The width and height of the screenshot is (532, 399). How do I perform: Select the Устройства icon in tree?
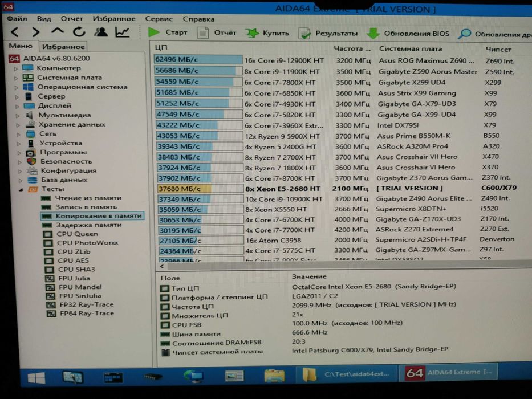point(31,143)
